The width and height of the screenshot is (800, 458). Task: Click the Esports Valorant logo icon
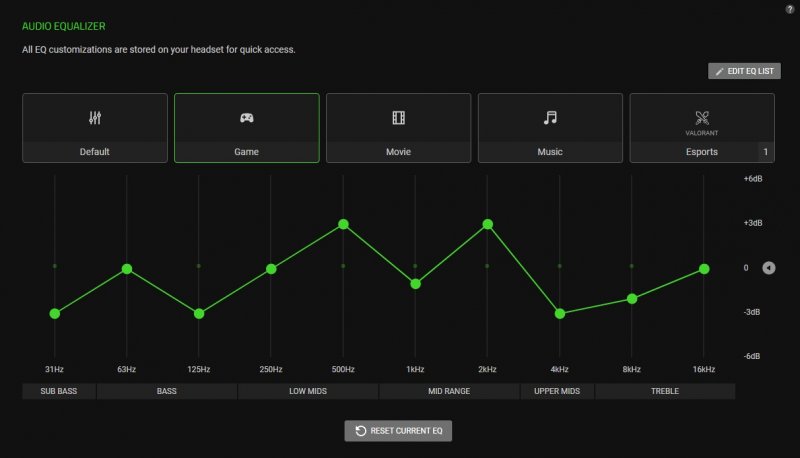click(x=701, y=116)
